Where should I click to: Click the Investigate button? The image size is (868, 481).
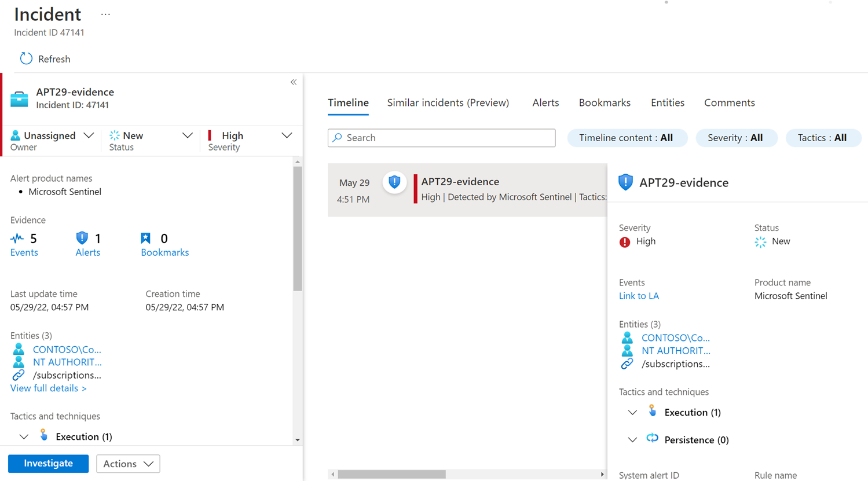[x=48, y=463]
